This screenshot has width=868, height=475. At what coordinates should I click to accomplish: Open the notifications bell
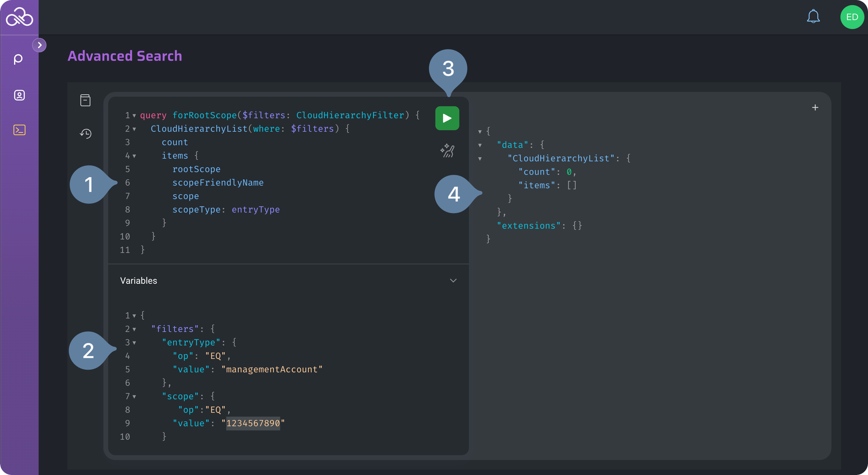(813, 16)
